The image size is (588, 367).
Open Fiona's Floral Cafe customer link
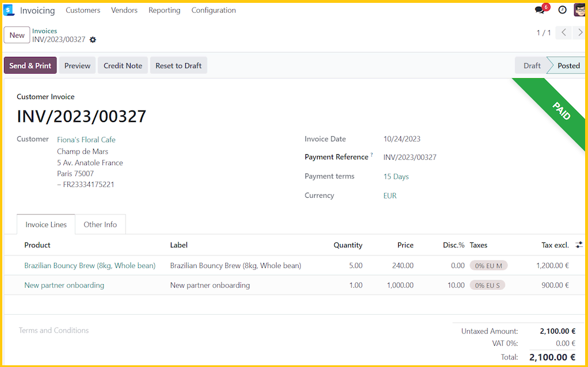[86, 139]
